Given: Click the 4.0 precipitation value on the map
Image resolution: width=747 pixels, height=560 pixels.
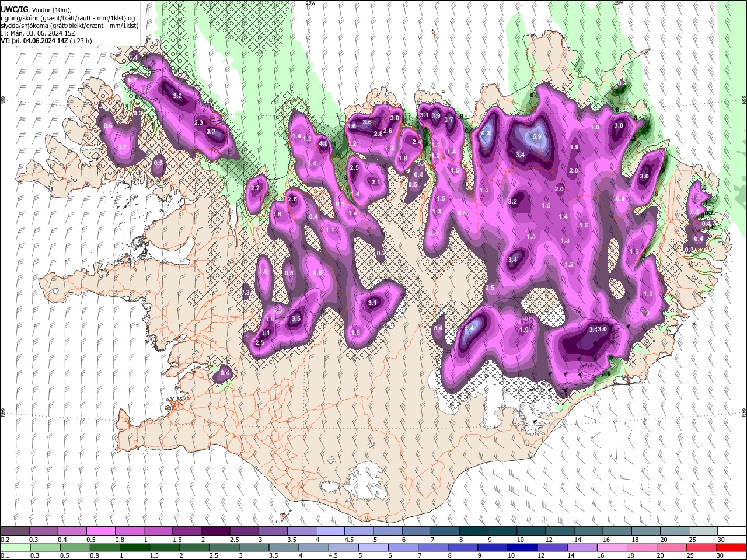Looking at the screenshot, I should 323,143.
